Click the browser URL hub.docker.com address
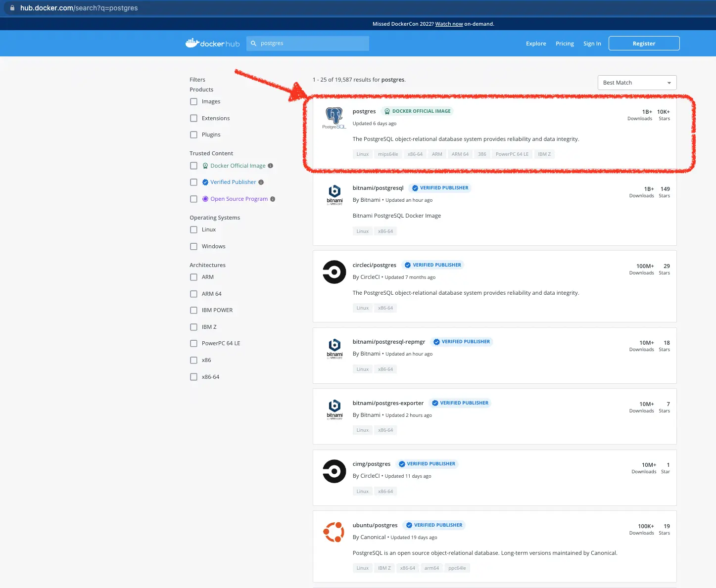The width and height of the screenshot is (716, 588). click(79, 8)
